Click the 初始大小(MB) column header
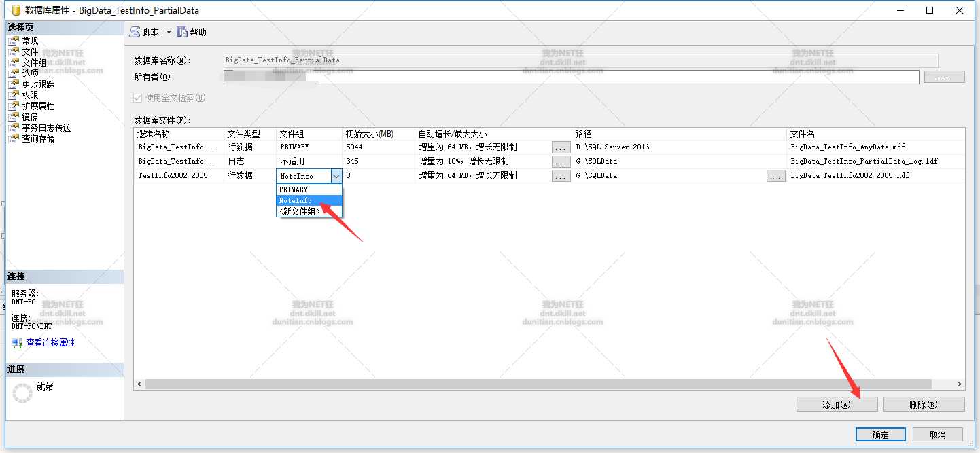The image size is (980, 453). [x=379, y=134]
